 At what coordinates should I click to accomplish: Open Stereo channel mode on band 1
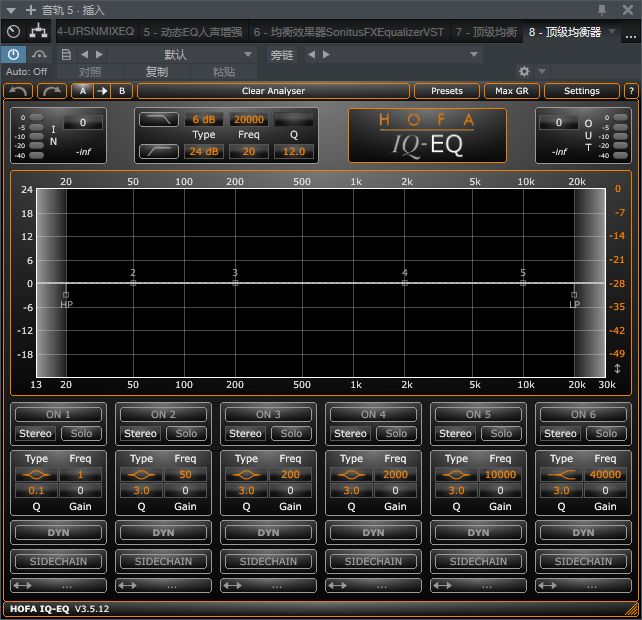click(x=36, y=433)
